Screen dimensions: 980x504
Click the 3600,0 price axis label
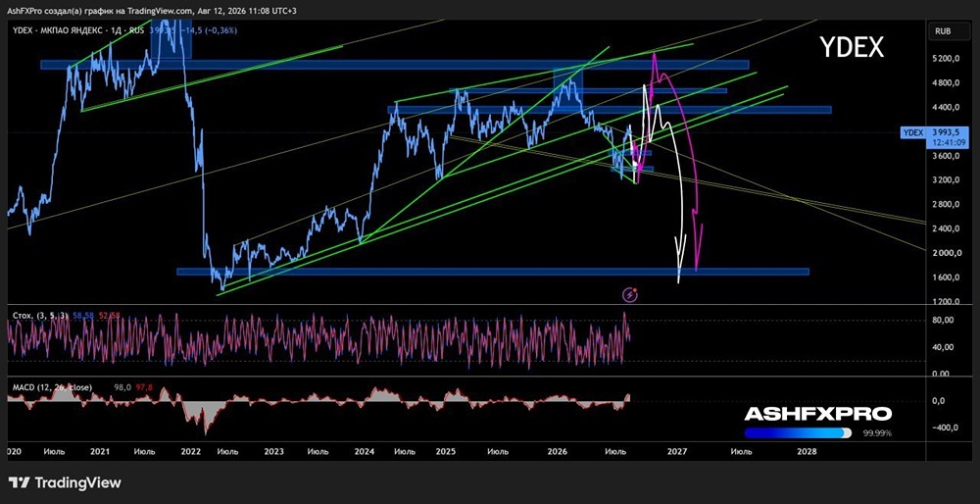[948, 156]
